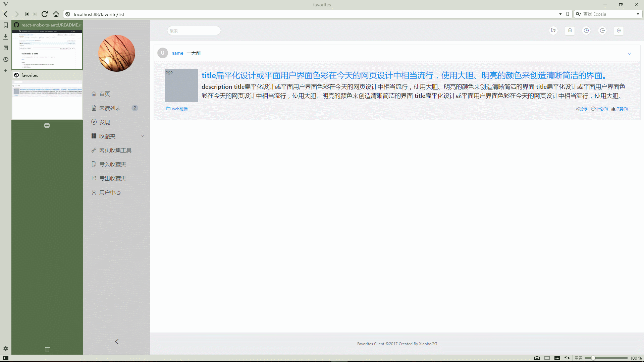
Task: Open search engine dropdown arrow
Action: pyautogui.click(x=638, y=14)
